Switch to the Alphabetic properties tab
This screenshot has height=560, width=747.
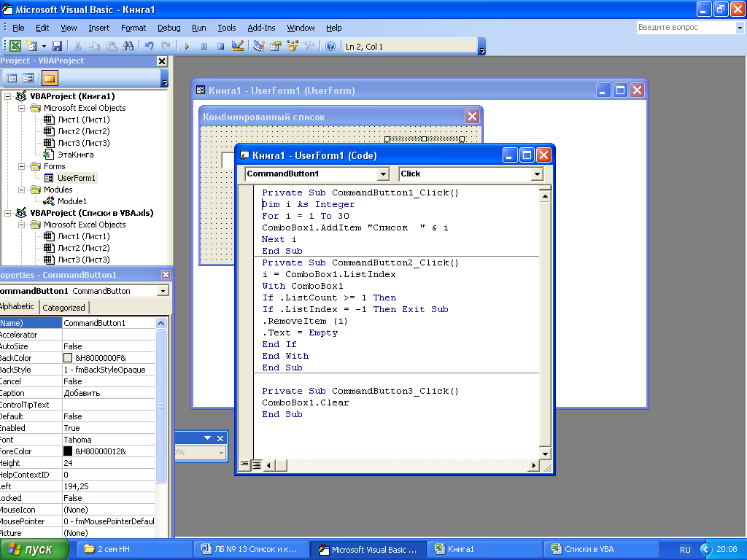click(x=18, y=307)
